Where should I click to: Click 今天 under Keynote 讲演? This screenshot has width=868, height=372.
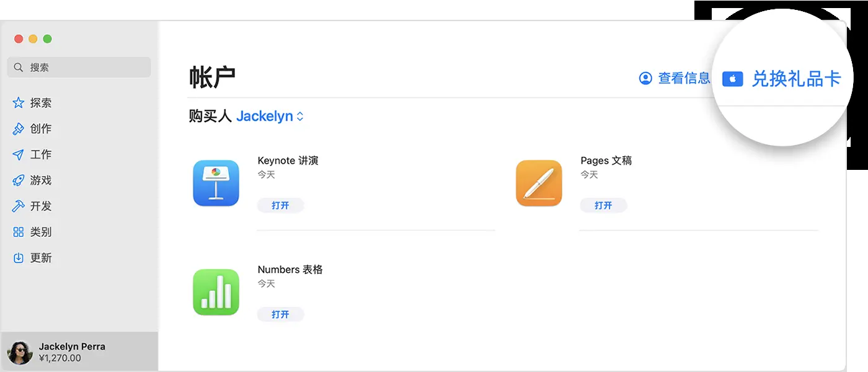[x=266, y=175]
